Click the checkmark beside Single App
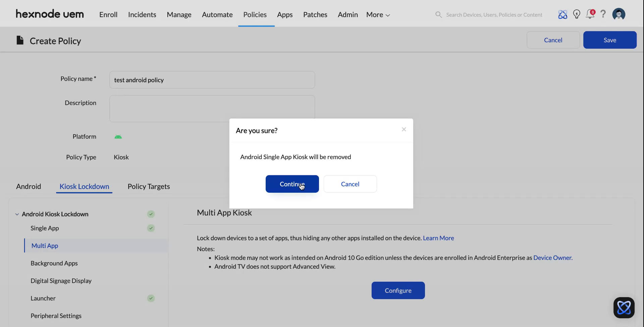The width and height of the screenshot is (644, 327). (151, 228)
